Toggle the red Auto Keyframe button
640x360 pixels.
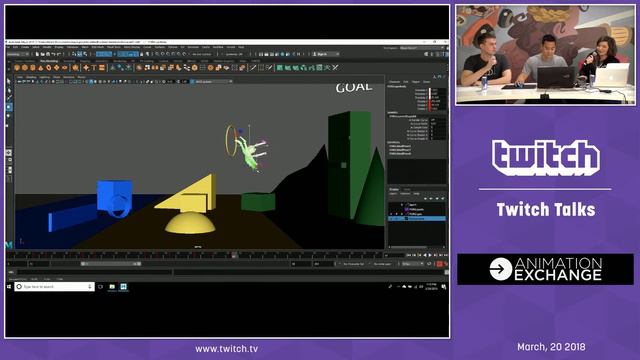(x=440, y=264)
